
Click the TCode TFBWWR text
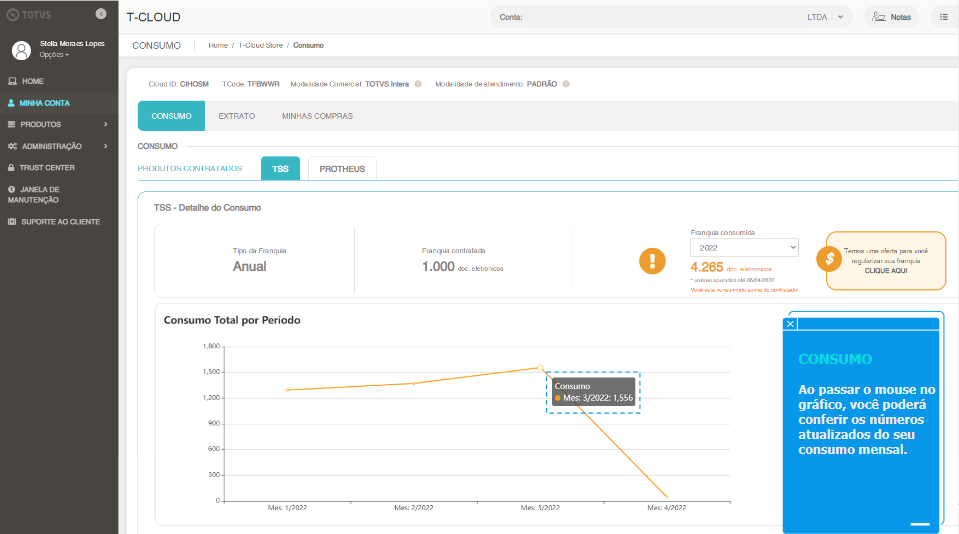251,84
